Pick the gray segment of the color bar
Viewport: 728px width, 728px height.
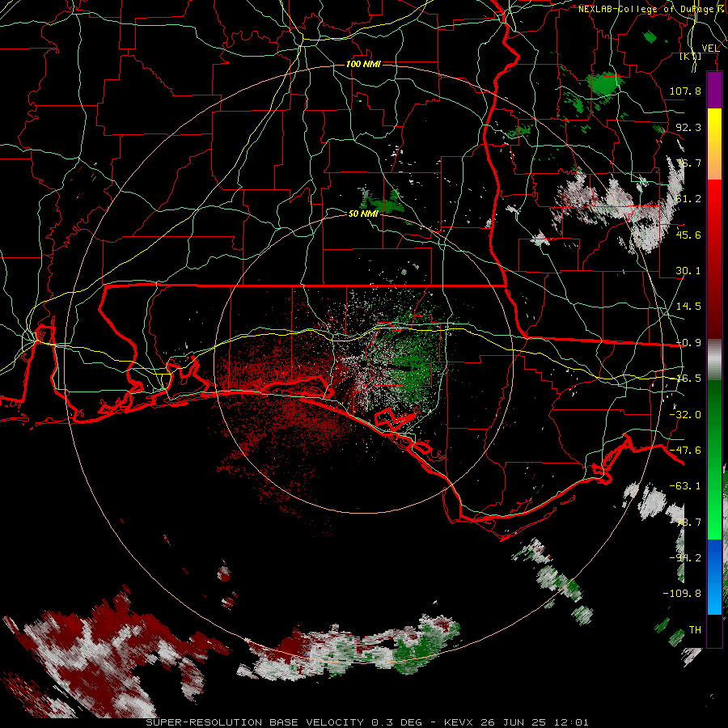pyautogui.click(x=714, y=360)
